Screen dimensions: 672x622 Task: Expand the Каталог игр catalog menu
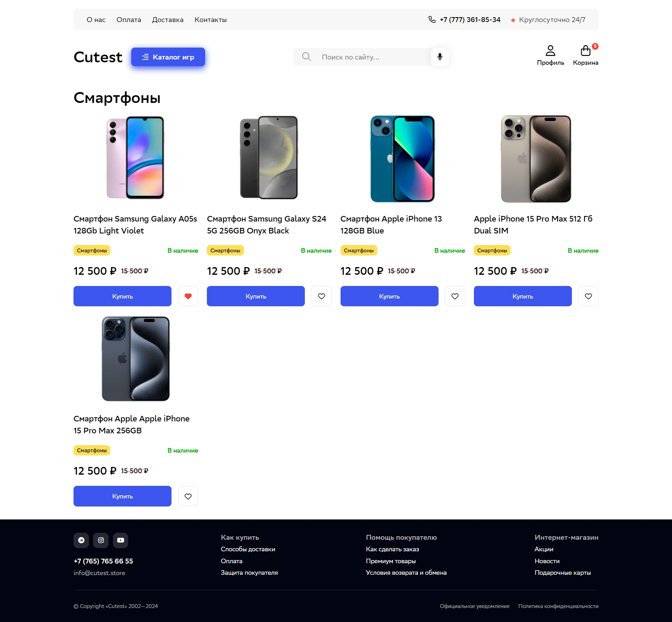pyautogui.click(x=168, y=57)
